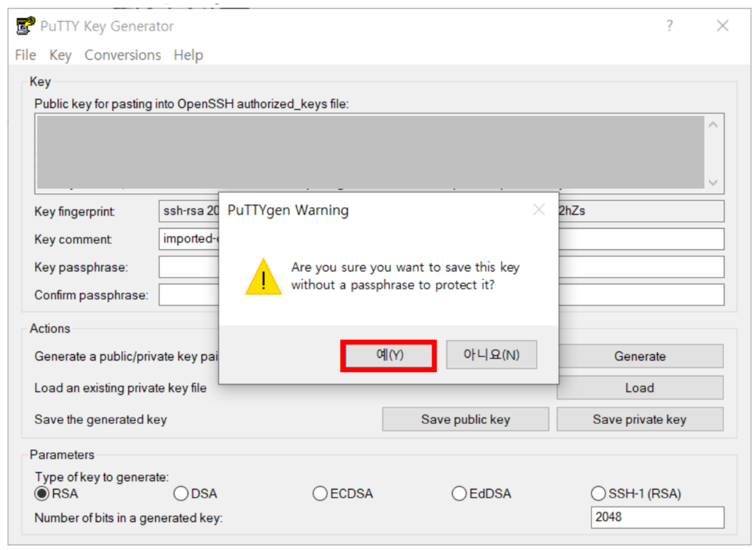This screenshot has width=756, height=550.
Task: Click the yellow warning triangle icon
Action: (263, 277)
